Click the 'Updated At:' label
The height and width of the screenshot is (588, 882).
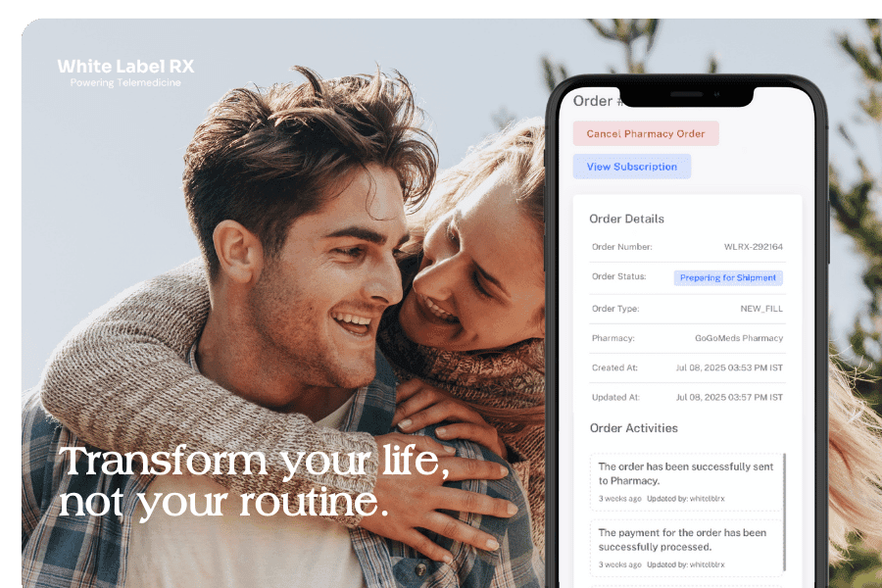coord(615,397)
